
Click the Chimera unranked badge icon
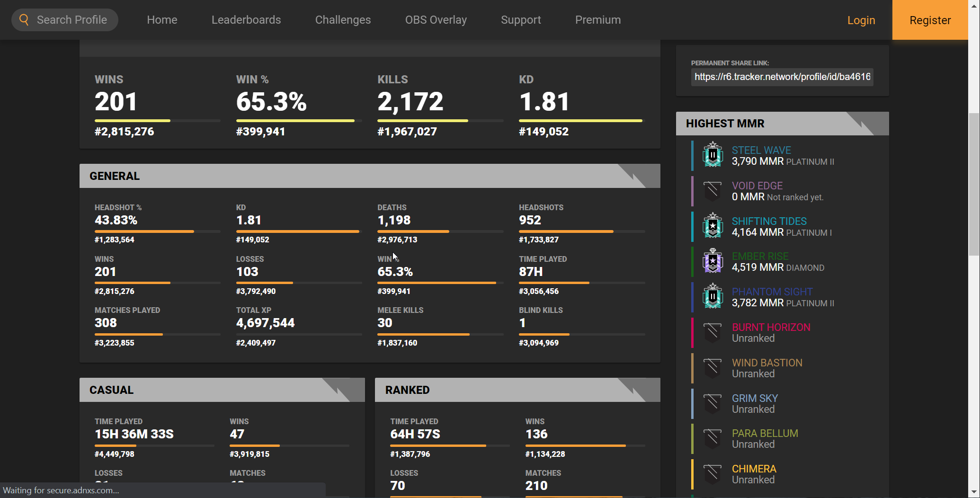[713, 474]
